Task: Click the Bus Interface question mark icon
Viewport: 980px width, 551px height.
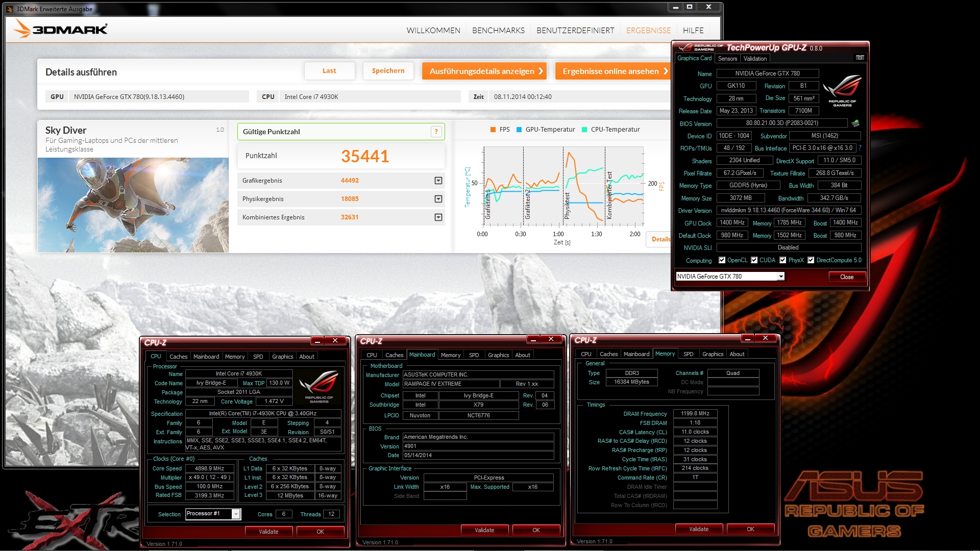Action: (x=860, y=148)
